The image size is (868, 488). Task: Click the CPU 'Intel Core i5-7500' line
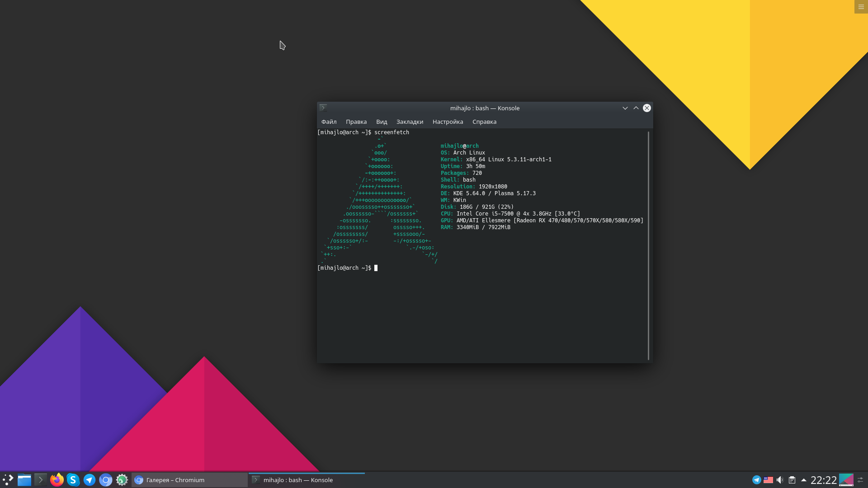(x=510, y=214)
